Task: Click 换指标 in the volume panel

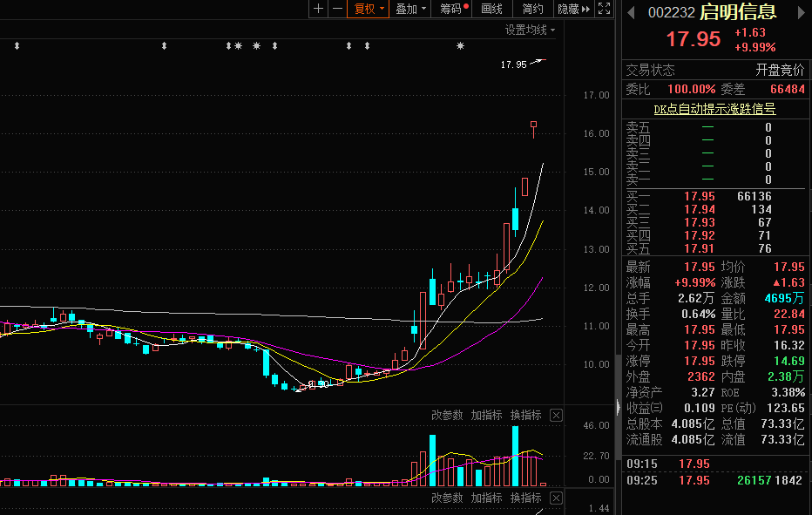Action: coord(525,415)
